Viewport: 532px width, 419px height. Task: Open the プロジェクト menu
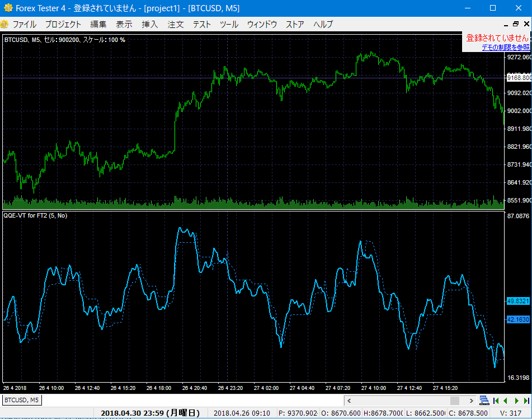[63, 25]
